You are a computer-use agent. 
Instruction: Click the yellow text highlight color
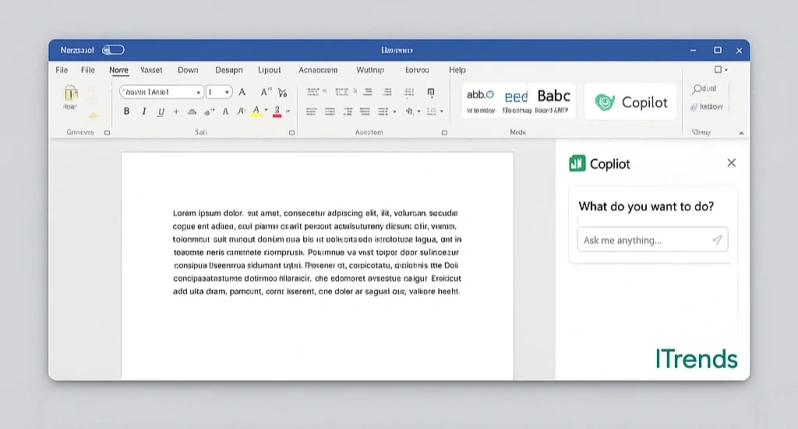pyautogui.click(x=256, y=112)
